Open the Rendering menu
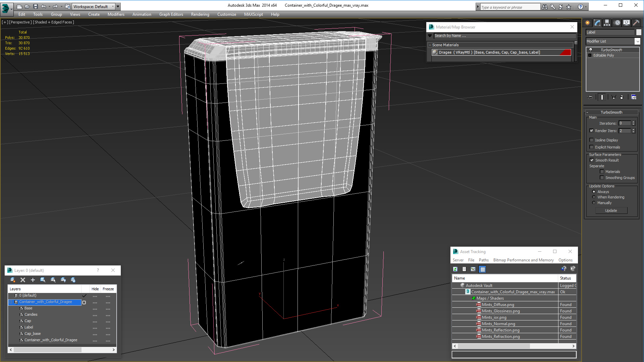Viewport: 644px width, 362px height. click(200, 14)
